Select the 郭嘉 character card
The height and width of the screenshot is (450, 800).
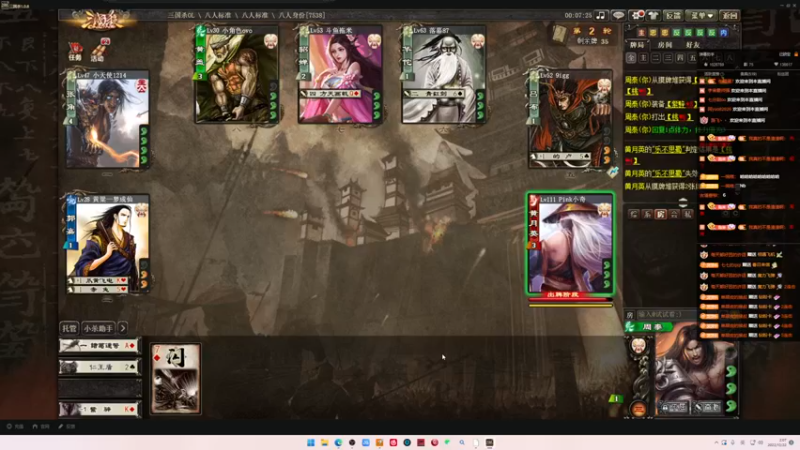point(108,244)
